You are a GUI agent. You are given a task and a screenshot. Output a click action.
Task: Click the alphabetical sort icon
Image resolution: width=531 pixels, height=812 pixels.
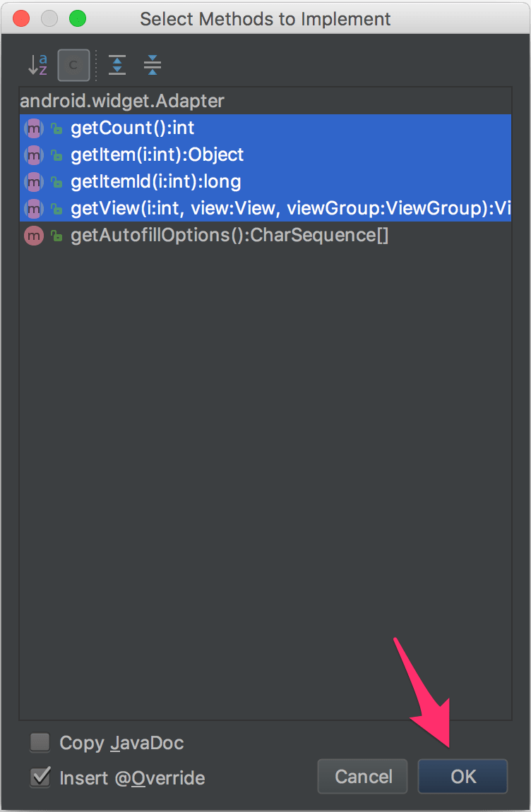click(40, 65)
